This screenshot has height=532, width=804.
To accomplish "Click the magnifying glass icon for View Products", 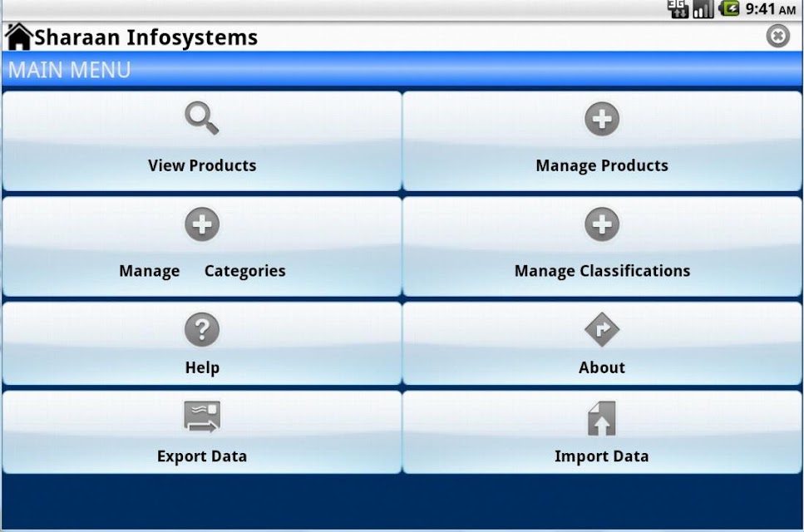I will pos(201,118).
